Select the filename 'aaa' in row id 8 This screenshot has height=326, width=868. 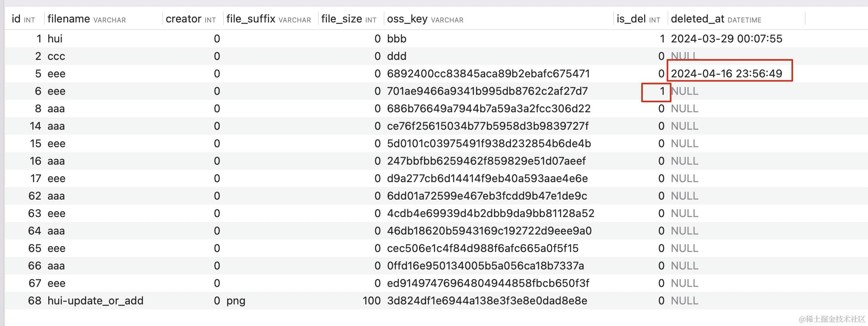coord(56,109)
